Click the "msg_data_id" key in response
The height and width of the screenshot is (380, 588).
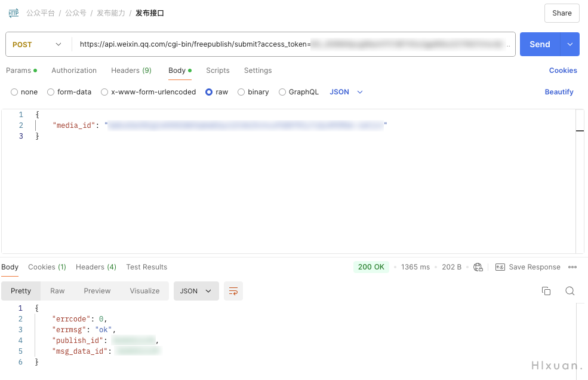79,351
